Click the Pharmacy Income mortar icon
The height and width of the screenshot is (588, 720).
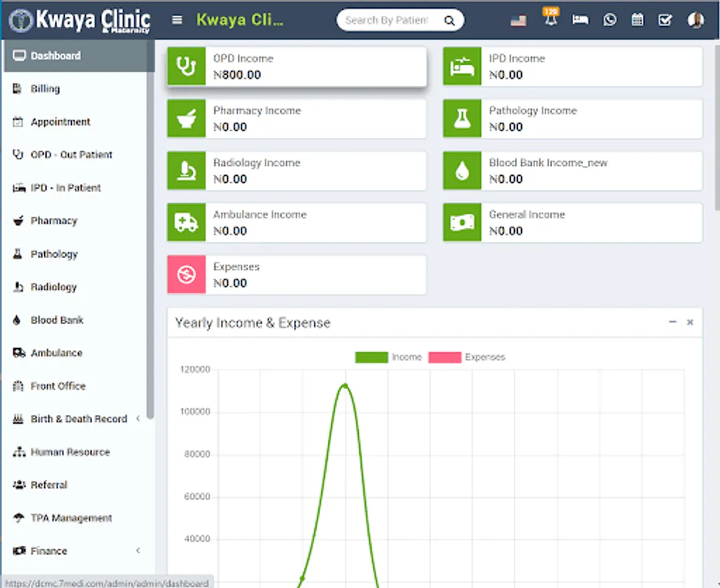click(186, 118)
